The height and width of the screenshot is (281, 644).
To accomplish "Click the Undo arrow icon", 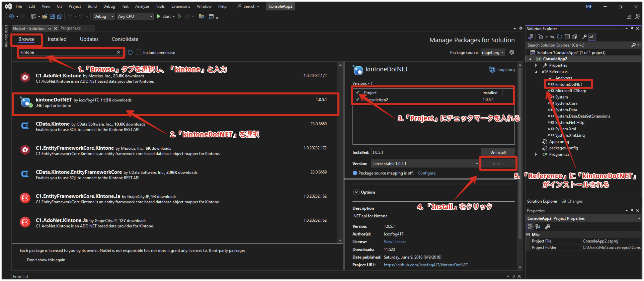I will tap(69, 16).
